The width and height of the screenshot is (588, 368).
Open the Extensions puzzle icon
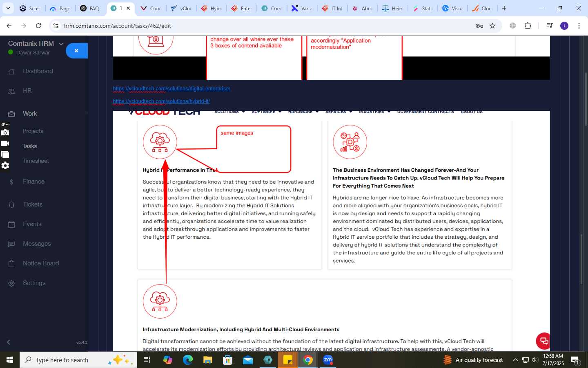pyautogui.click(x=528, y=26)
